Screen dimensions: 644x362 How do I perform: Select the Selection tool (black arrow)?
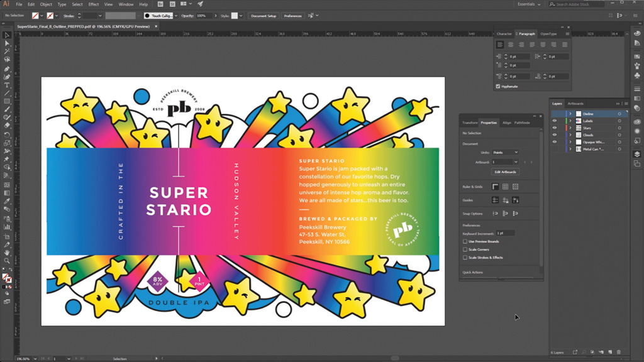point(7,35)
